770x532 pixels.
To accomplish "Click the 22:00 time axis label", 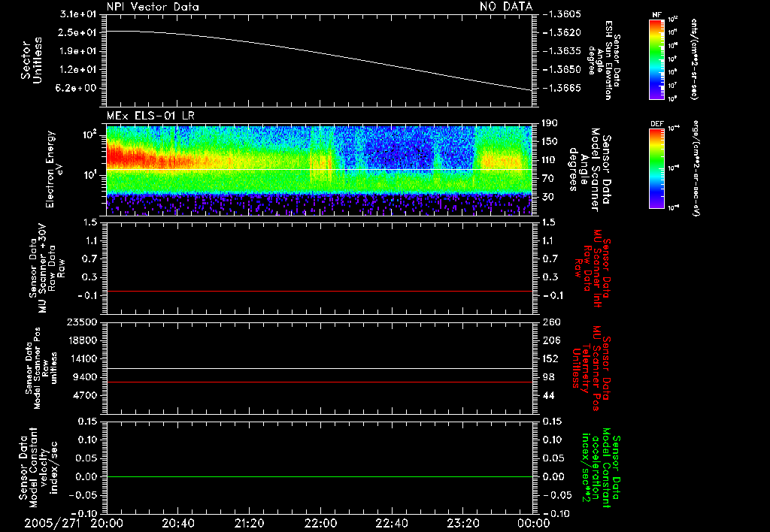I will (x=320, y=523).
